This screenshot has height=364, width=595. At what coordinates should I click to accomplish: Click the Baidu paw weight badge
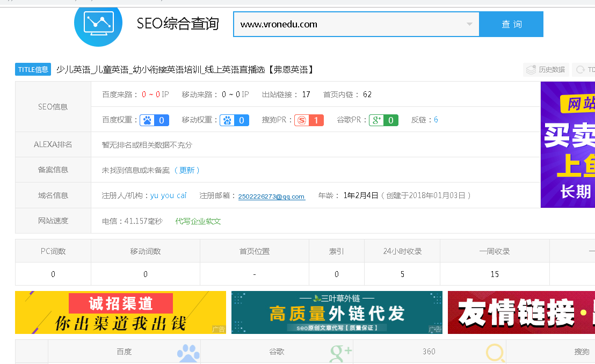point(154,120)
